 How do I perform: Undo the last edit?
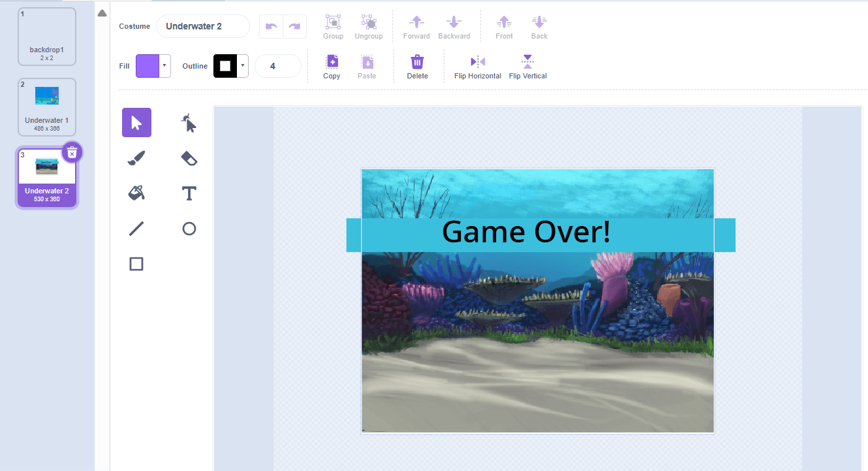[x=271, y=26]
